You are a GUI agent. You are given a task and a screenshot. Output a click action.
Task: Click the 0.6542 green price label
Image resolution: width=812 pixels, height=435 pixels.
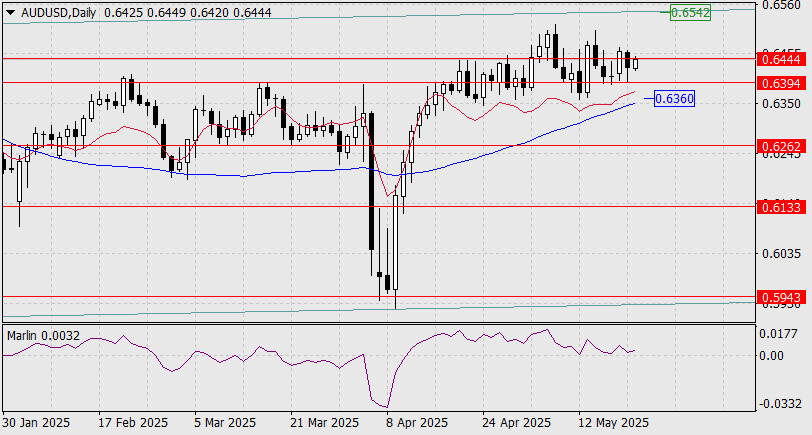690,12
